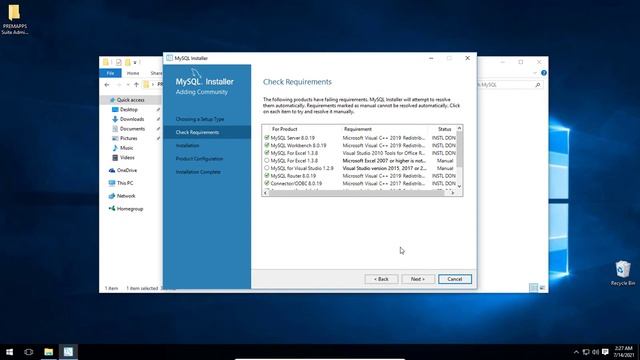Open the File tab in File Explorer
The image size is (640, 360).
point(110,73)
